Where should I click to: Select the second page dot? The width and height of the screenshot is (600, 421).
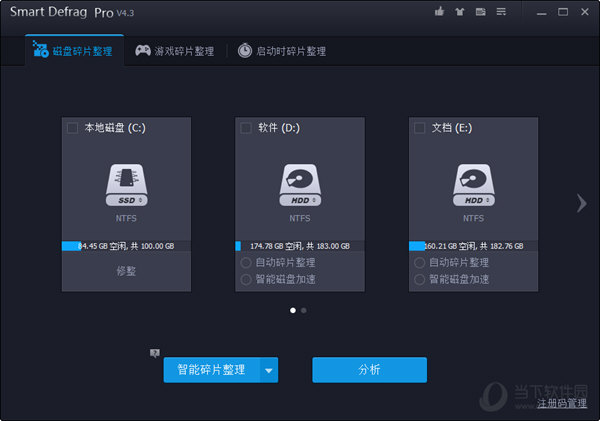coord(303,310)
